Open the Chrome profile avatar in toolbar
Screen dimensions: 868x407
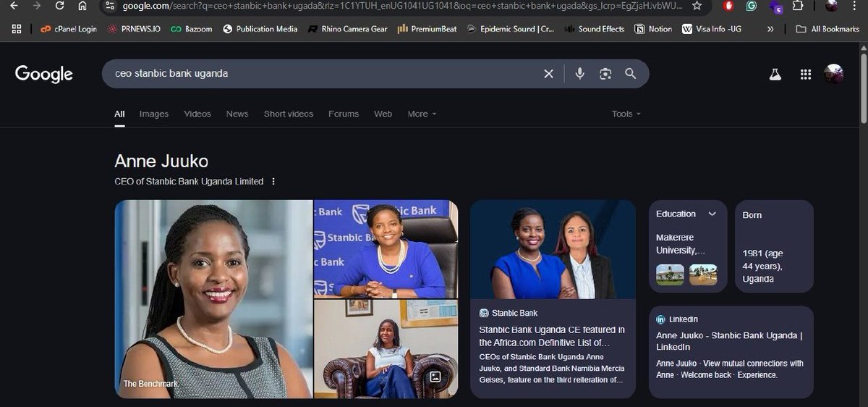pyautogui.click(x=832, y=6)
